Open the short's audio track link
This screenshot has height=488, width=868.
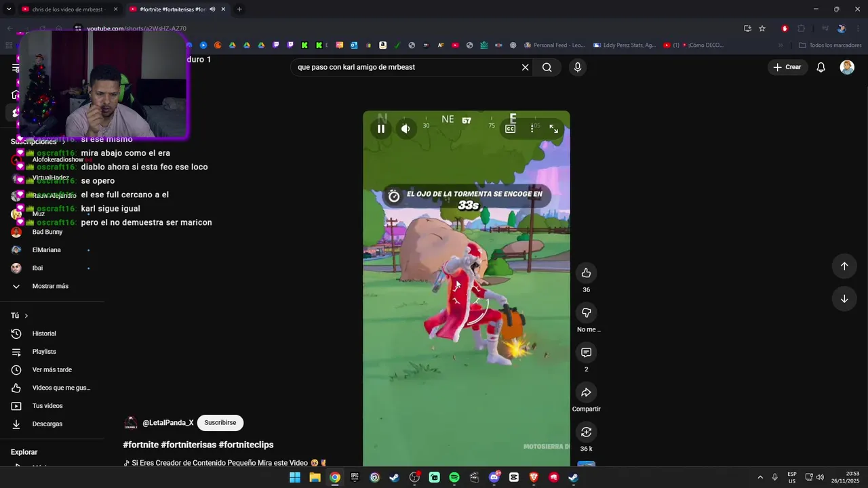click(x=224, y=463)
